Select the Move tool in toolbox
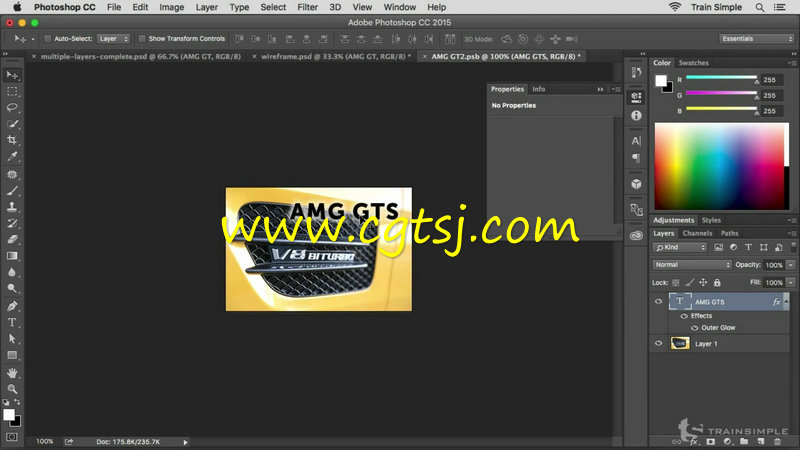Image resolution: width=800 pixels, height=450 pixels. (x=12, y=75)
